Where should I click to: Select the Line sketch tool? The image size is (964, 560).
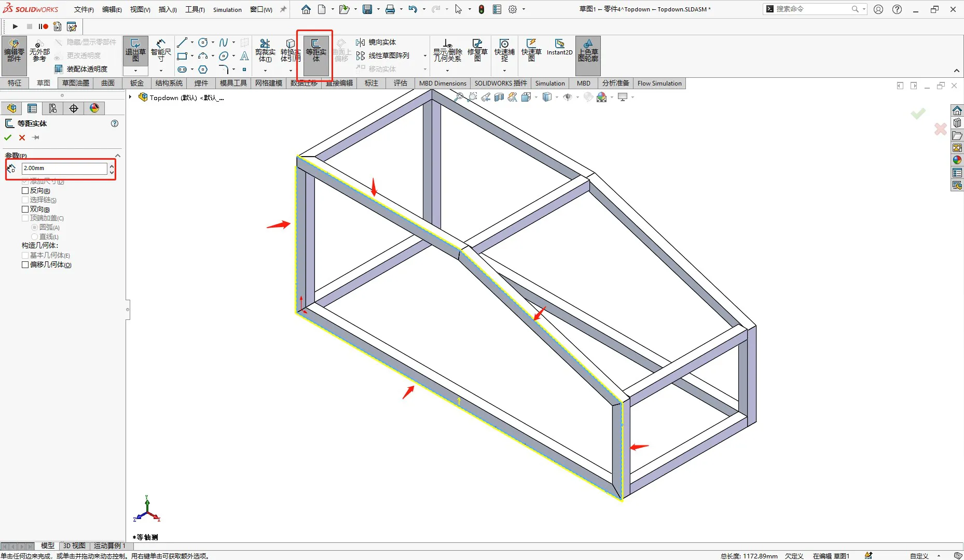coord(182,43)
